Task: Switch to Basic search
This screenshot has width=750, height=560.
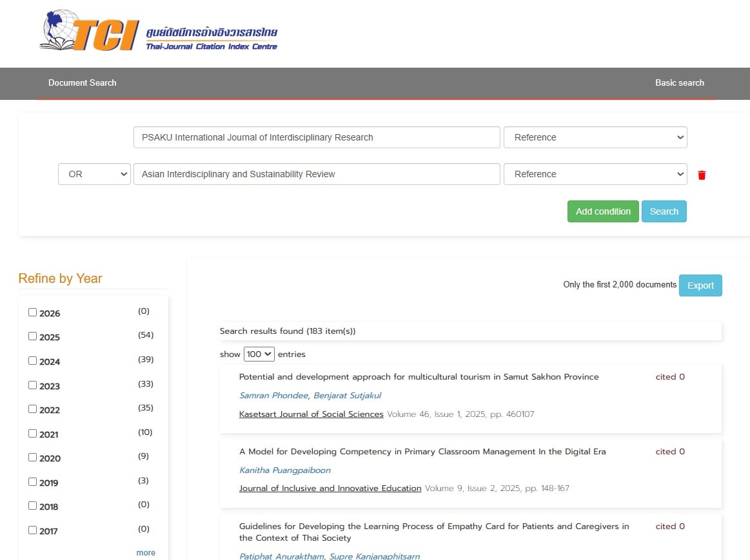Action: (x=679, y=82)
